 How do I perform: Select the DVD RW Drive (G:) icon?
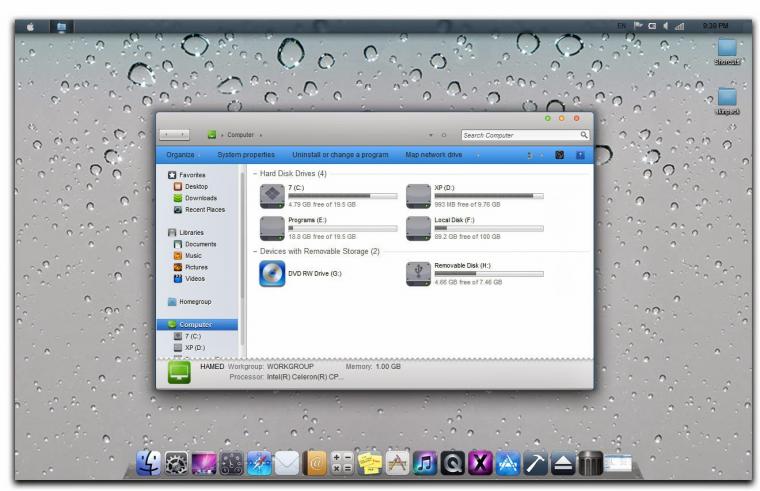coord(272,274)
